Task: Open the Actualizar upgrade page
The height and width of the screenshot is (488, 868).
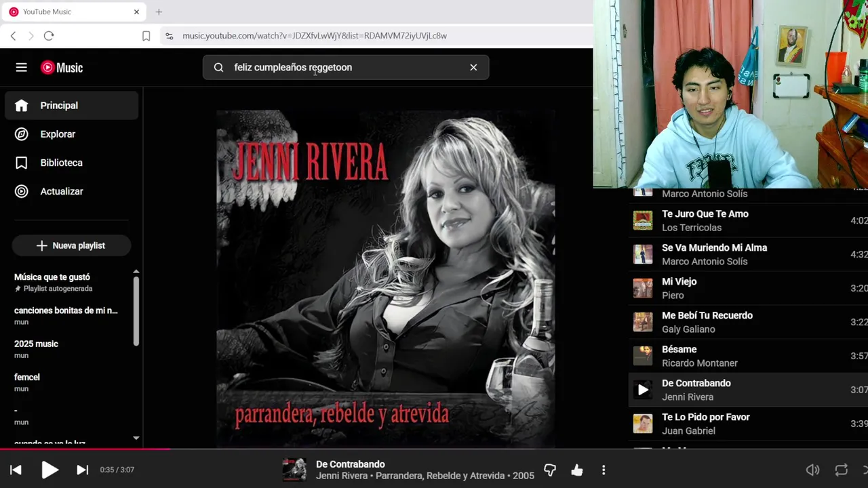Action: point(71,191)
